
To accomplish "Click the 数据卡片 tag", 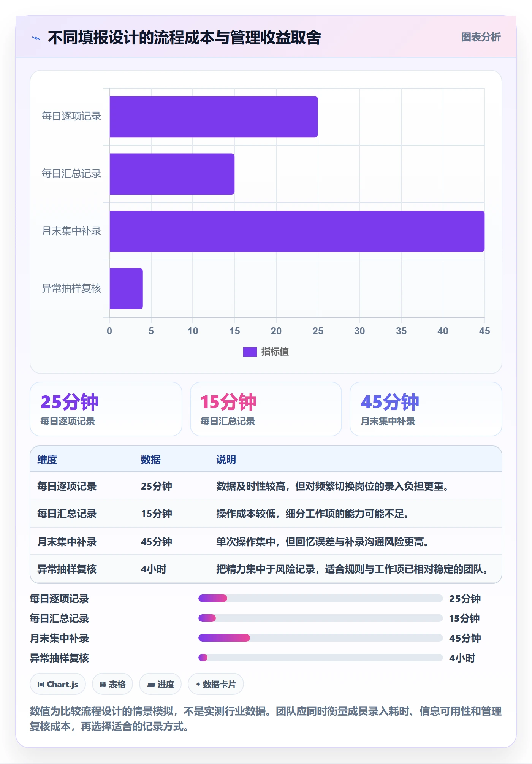I will pos(216,684).
